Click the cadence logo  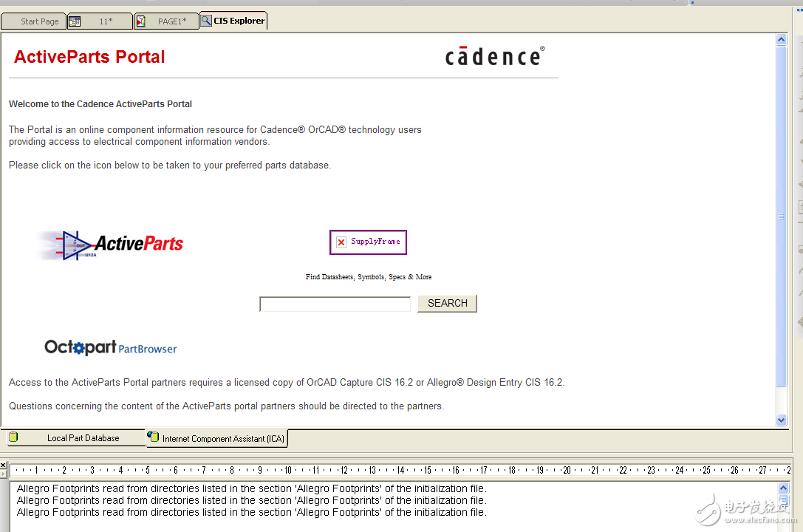495,56
